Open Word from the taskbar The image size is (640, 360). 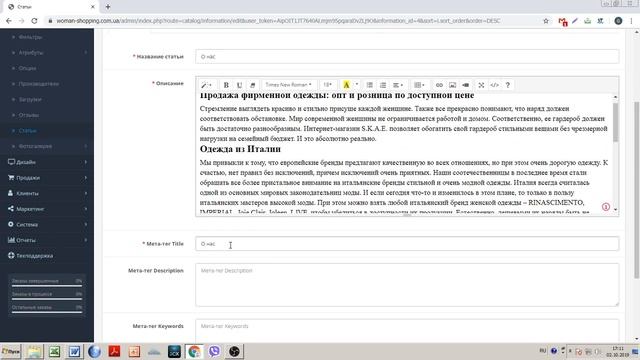pos(74,351)
